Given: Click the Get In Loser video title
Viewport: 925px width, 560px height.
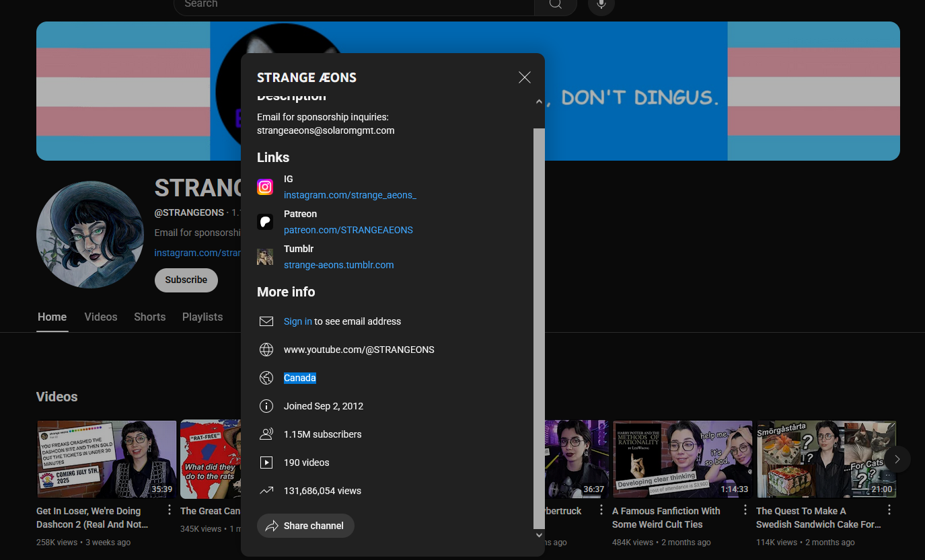Looking at the screenshot, I should [92, 518].
